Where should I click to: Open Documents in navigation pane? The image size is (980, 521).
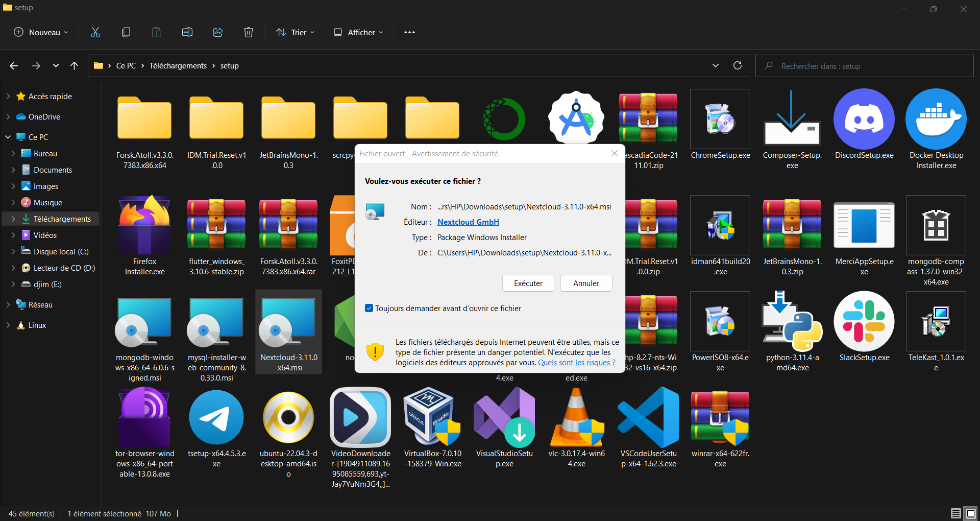tap(53, 170)
